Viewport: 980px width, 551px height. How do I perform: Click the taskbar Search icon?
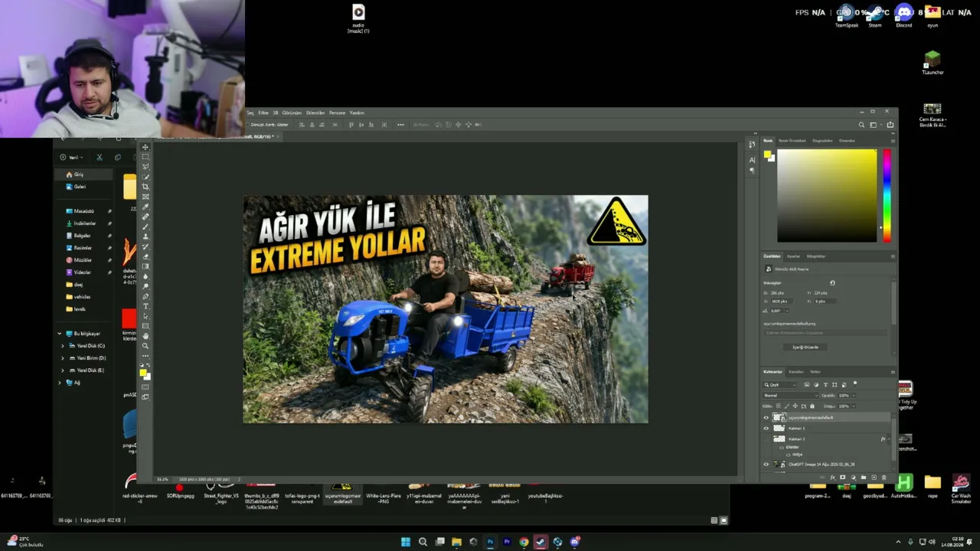click(x=423, y=542)
